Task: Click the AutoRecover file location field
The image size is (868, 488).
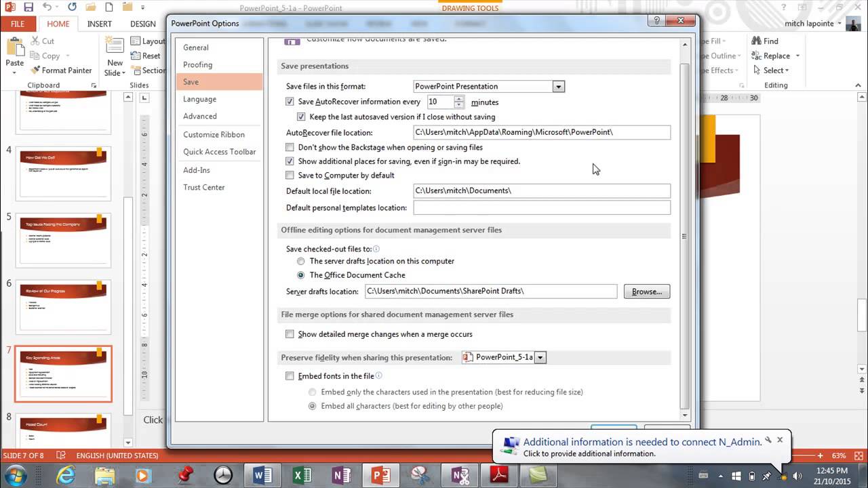Action: coord(542,132)
